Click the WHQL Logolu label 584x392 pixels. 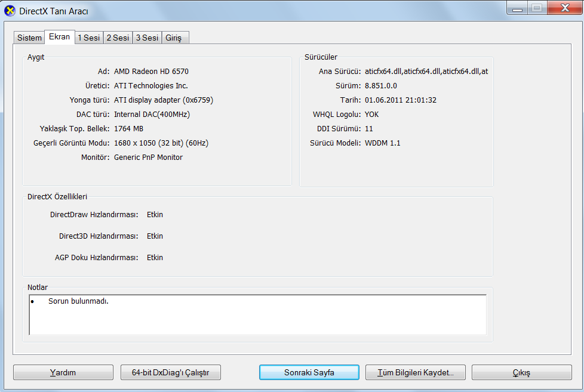click(337, 115)
